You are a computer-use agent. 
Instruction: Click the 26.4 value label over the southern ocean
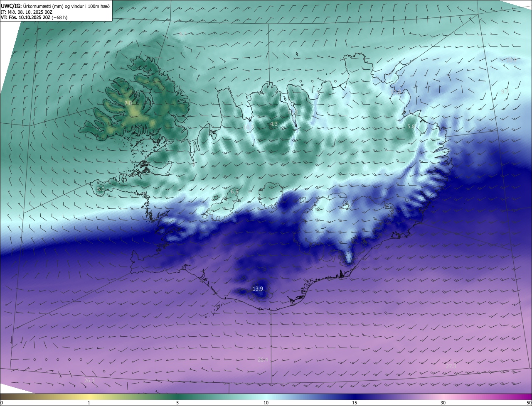click(263, 360)
